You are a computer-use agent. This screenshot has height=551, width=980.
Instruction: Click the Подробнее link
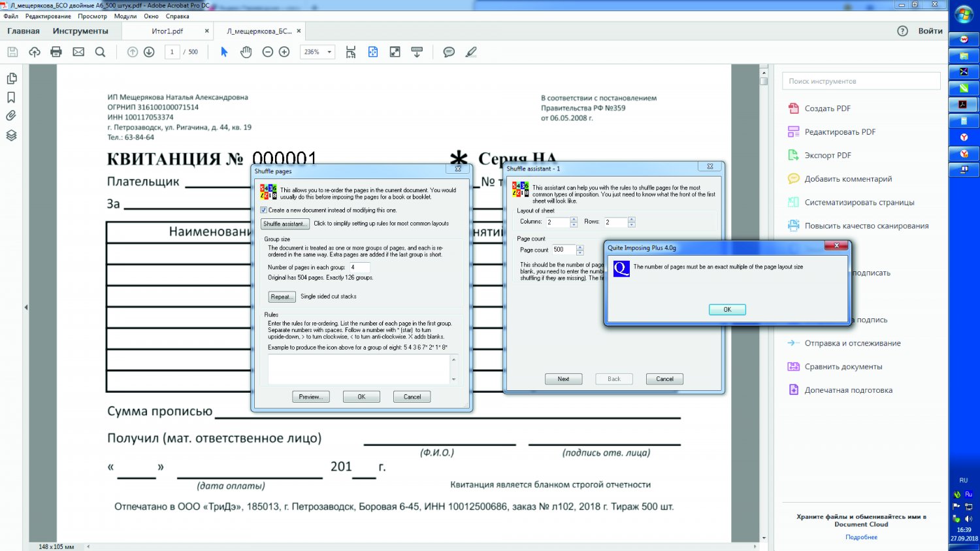[x=861, y=537]
